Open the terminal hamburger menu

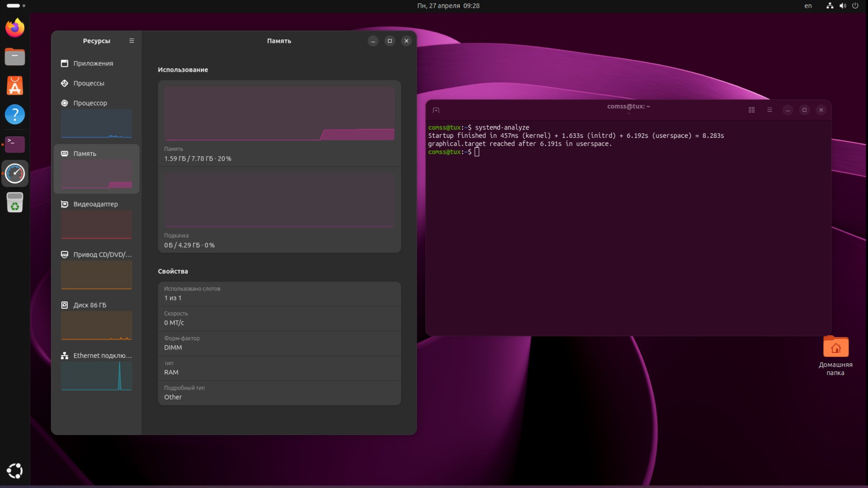769,110
